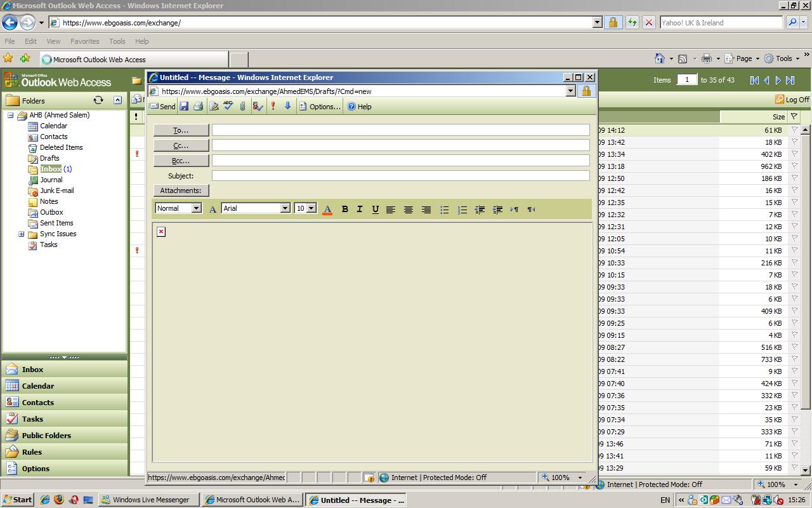Click the To... recipients button
Image resolution: width=812 pixels, height=508 pixels.
click(x=181, y=130)
